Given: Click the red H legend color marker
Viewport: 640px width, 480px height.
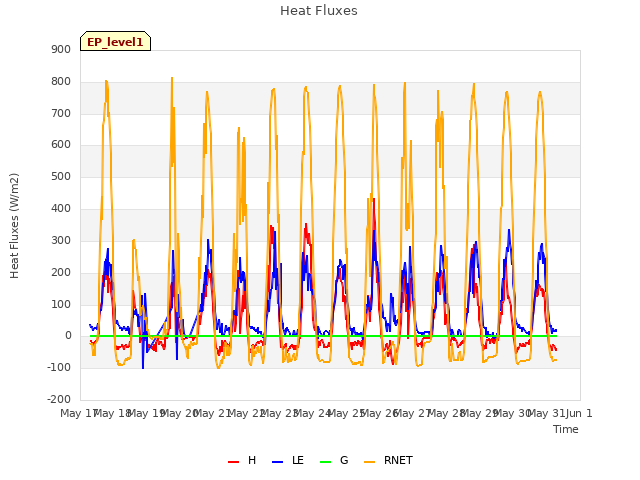Looking at the screenshot, I should (x=233, y=462).
